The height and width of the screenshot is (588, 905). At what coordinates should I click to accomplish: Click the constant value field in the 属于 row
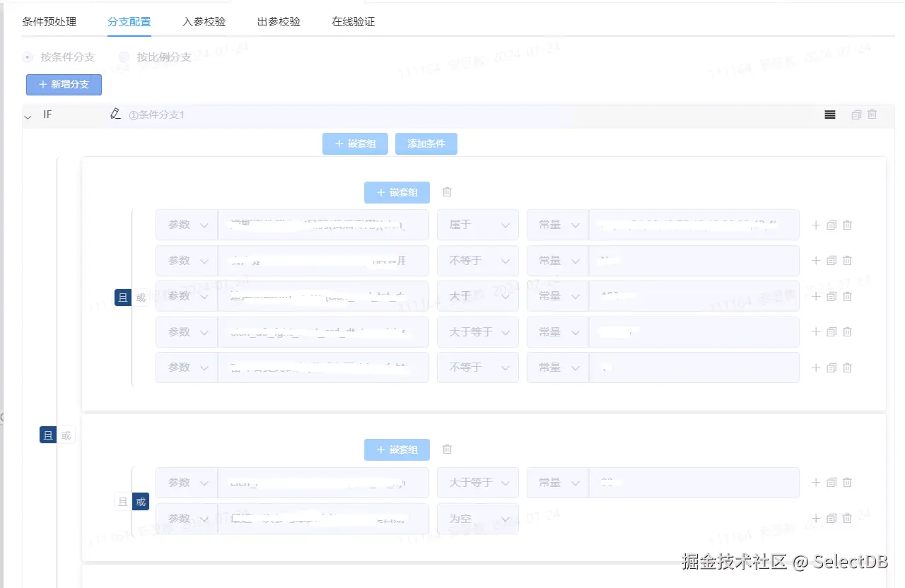[x=694, y=225]
